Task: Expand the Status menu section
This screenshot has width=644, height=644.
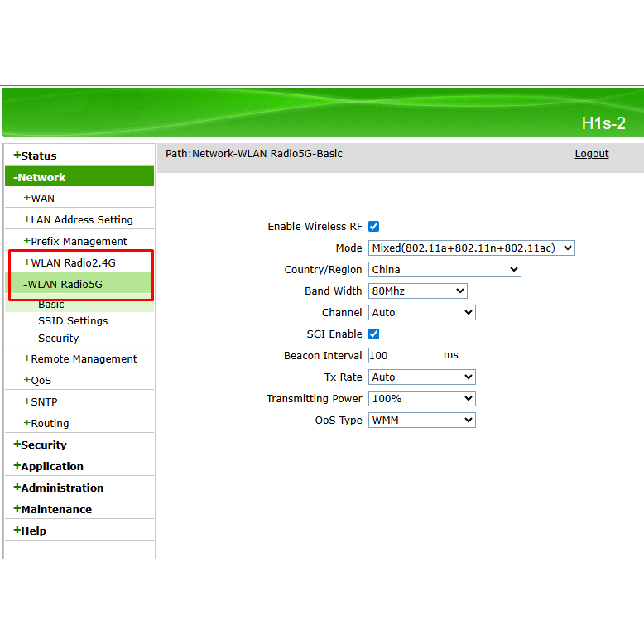Action: (x=38, y=156)
